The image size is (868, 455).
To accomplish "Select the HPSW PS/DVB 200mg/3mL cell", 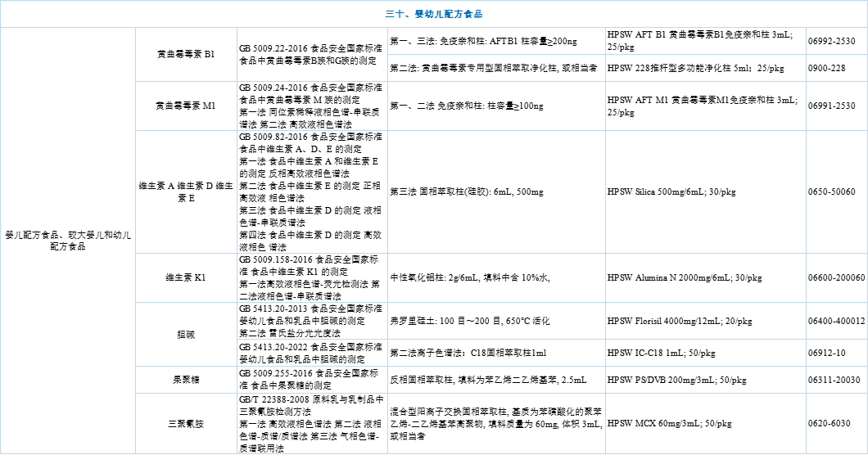I will pyautogui.click(x=705, y=380).
